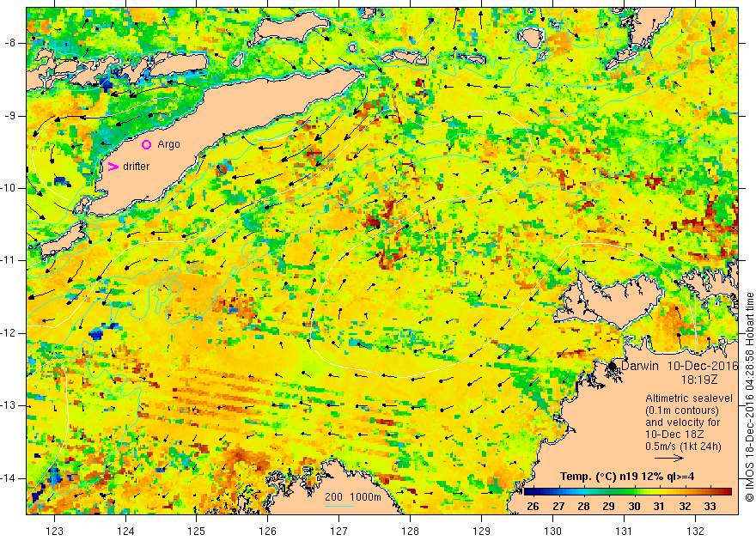Click the 127 longitude axis label
The width and height of the screenshot is (756, 541).
point(339,531)
